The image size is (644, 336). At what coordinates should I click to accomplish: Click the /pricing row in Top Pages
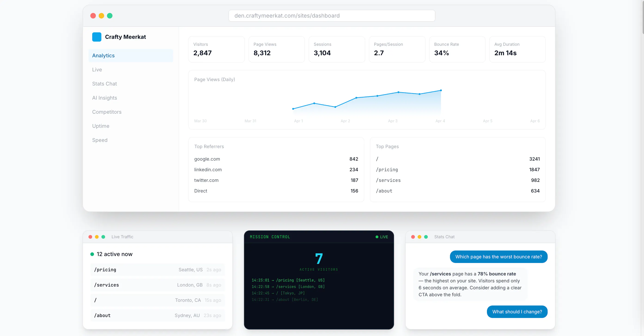pos(458,170)
